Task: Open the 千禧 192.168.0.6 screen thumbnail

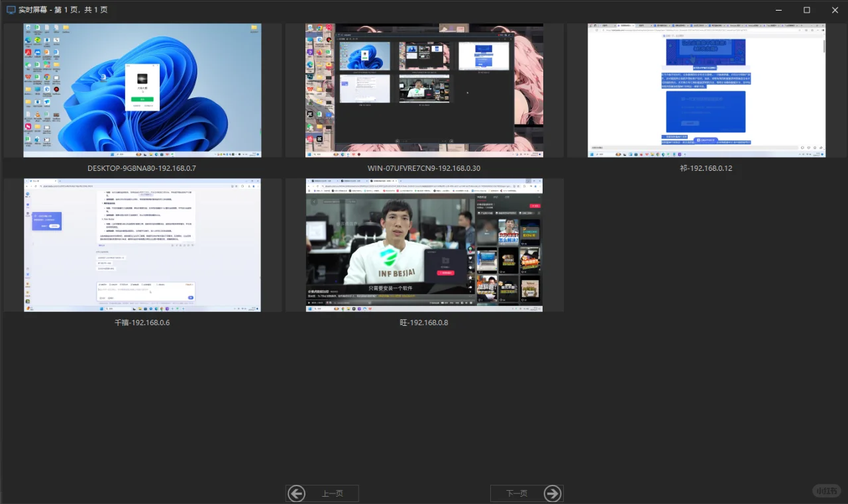Action: click(x=142, y=245)
